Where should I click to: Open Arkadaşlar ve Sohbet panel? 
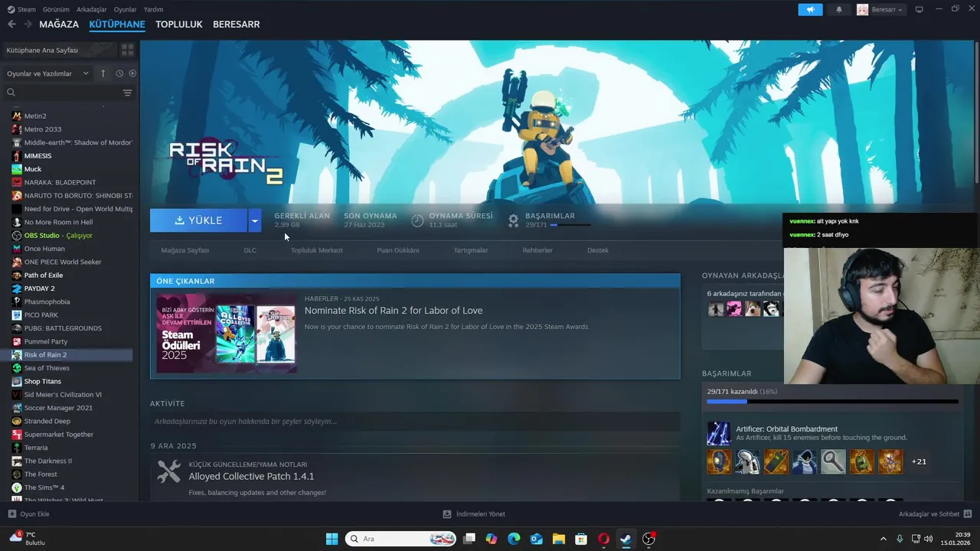pos(936,514)
